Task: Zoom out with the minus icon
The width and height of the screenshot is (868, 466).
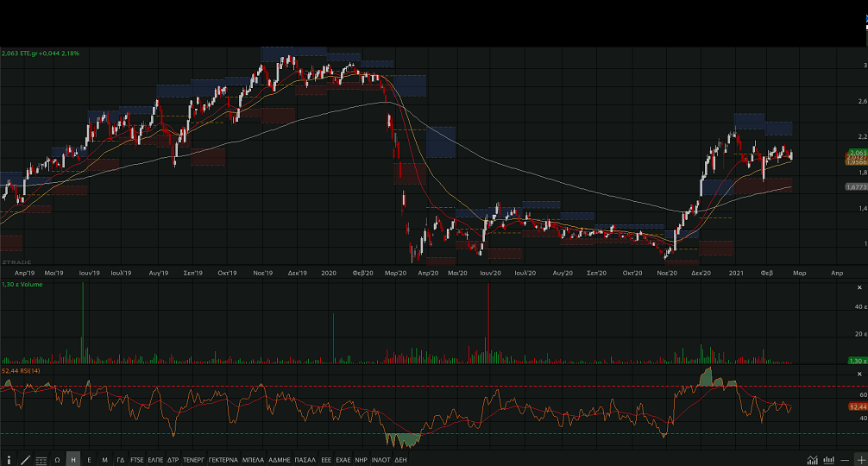Action: click(845, 460)
